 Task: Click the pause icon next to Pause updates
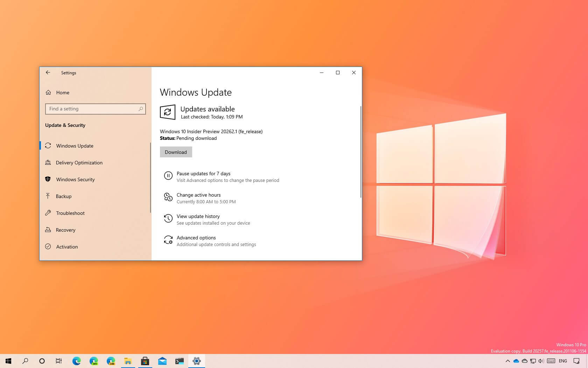[x=168, y=176]
